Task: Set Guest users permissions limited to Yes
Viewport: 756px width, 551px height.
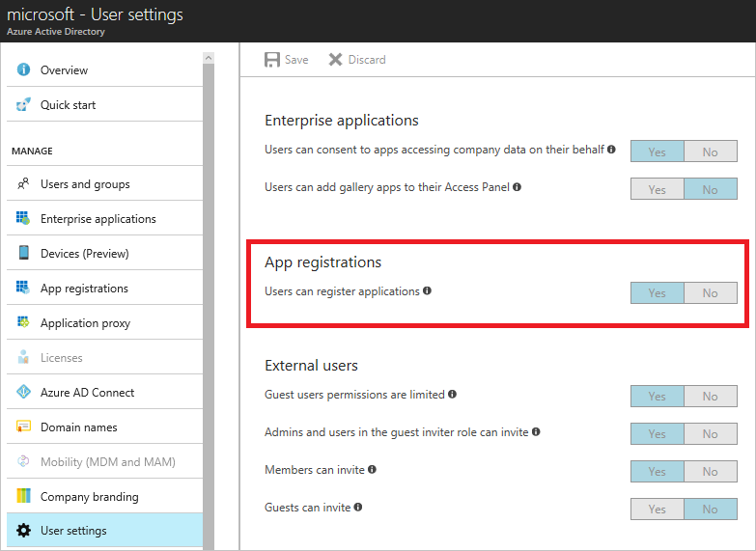Action: [x=658, y=396]
